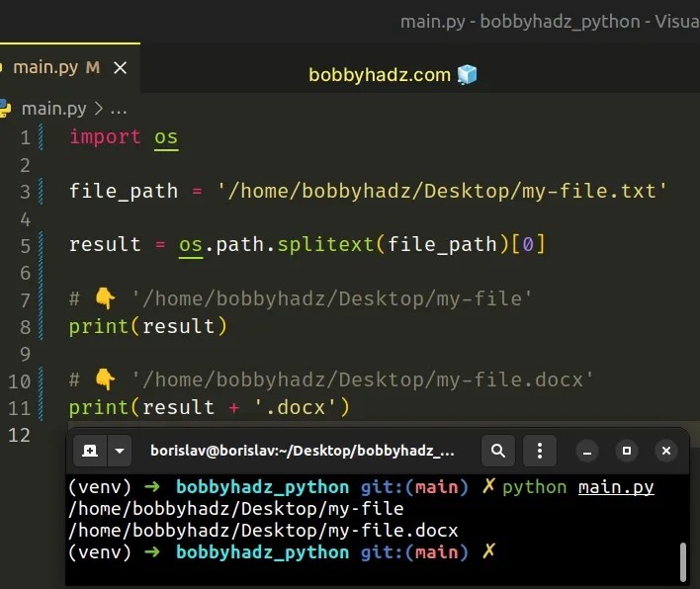The image size is (700, 589).
Task: Click line number 12 in the gutter
Action: pyautogui.click(x=20, y=435)
